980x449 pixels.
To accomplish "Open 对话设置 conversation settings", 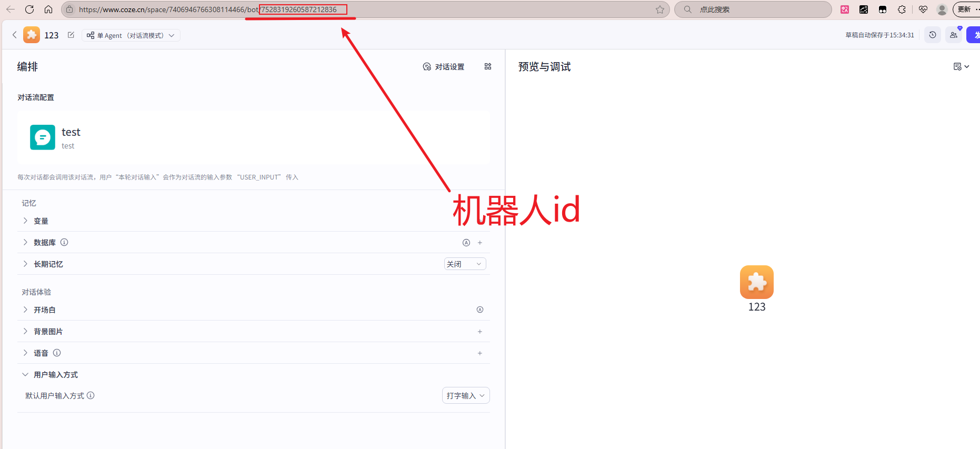I will click(444, 67).
